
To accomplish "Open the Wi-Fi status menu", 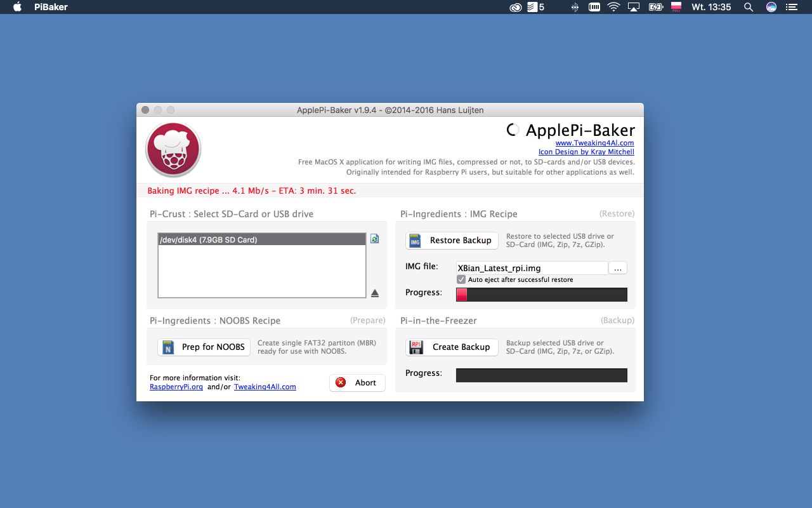I will point(613,7).
